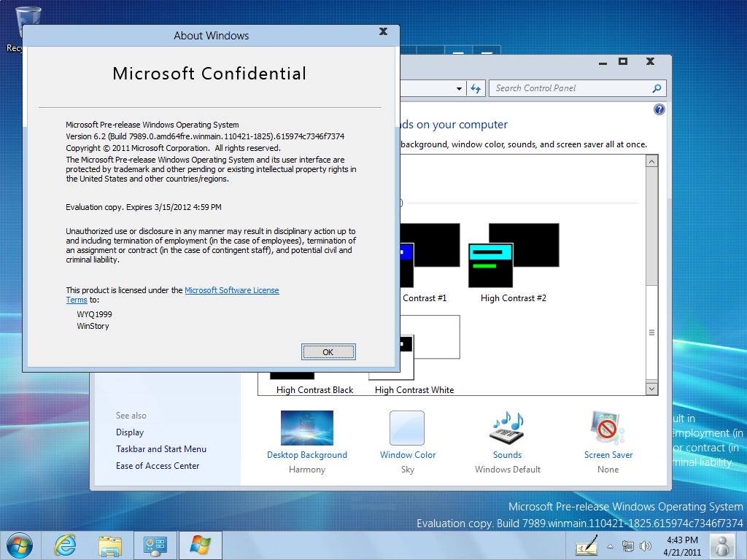This screenshot has height=560, width=747.
Task: Open the Microsoft Software License Terms link
Action: (231, 290)
